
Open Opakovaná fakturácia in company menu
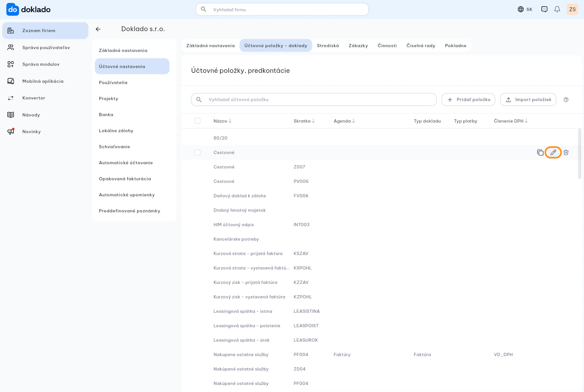(x=132, y=179)
